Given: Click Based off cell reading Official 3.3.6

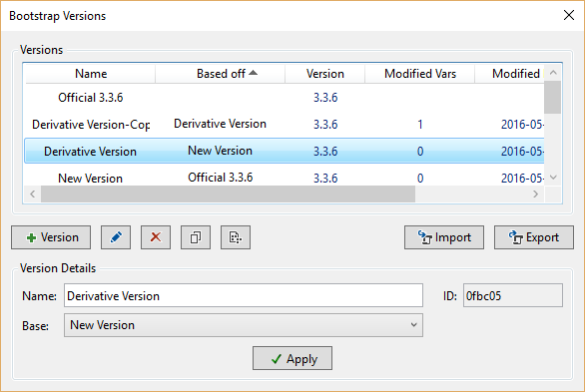Looking at the screenshot, I should (x=220, y=178).
